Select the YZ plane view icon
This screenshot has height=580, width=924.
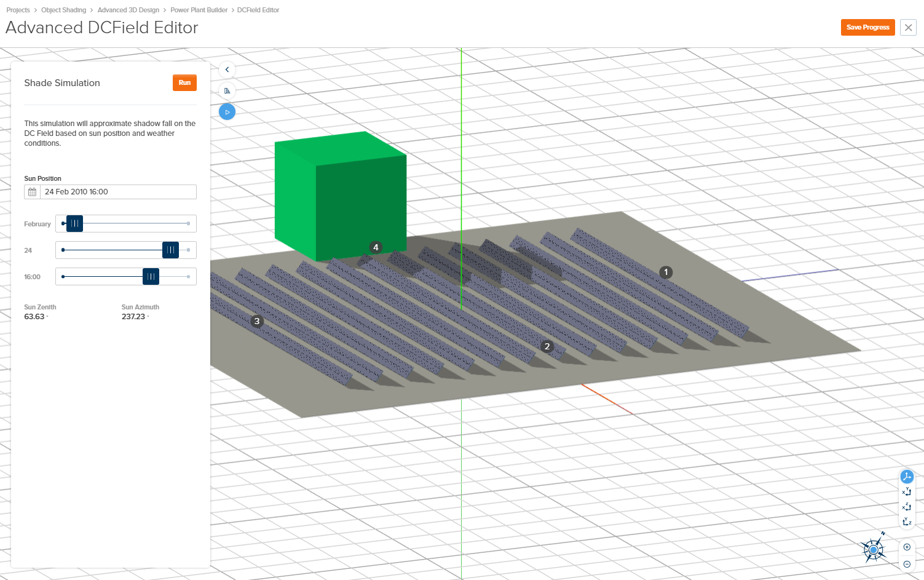point(907,522)
